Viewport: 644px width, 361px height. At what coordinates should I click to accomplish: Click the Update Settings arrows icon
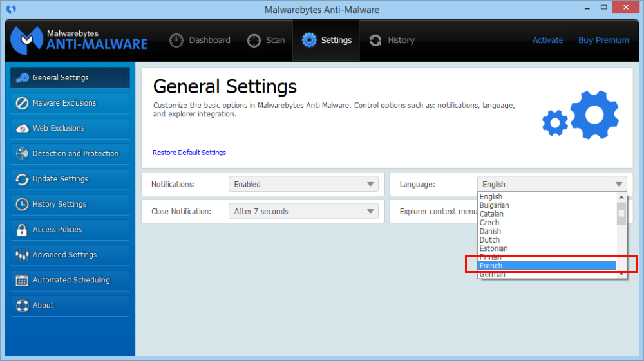(22, 179)
